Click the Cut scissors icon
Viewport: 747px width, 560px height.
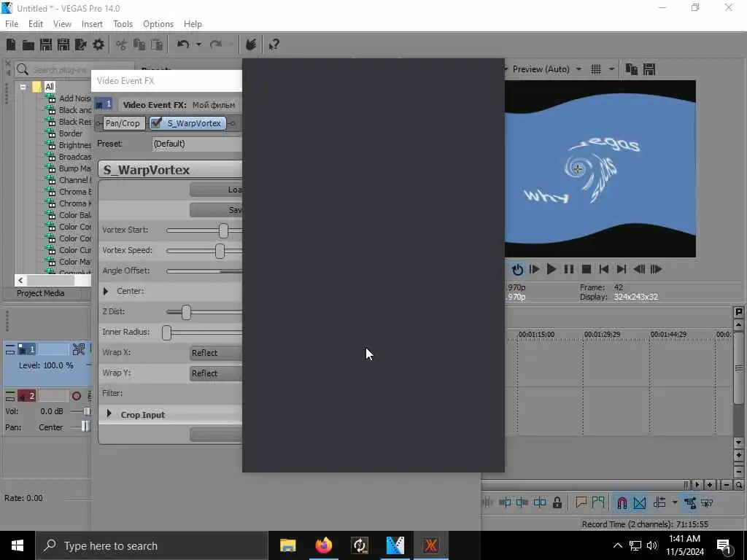pyautogui.click(x=122, y=44)
